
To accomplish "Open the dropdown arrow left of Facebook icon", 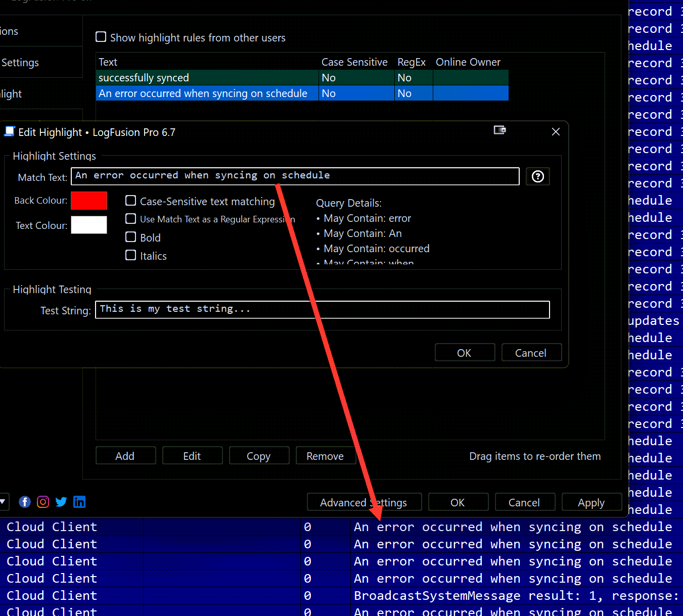I will (x=3, y=502).
